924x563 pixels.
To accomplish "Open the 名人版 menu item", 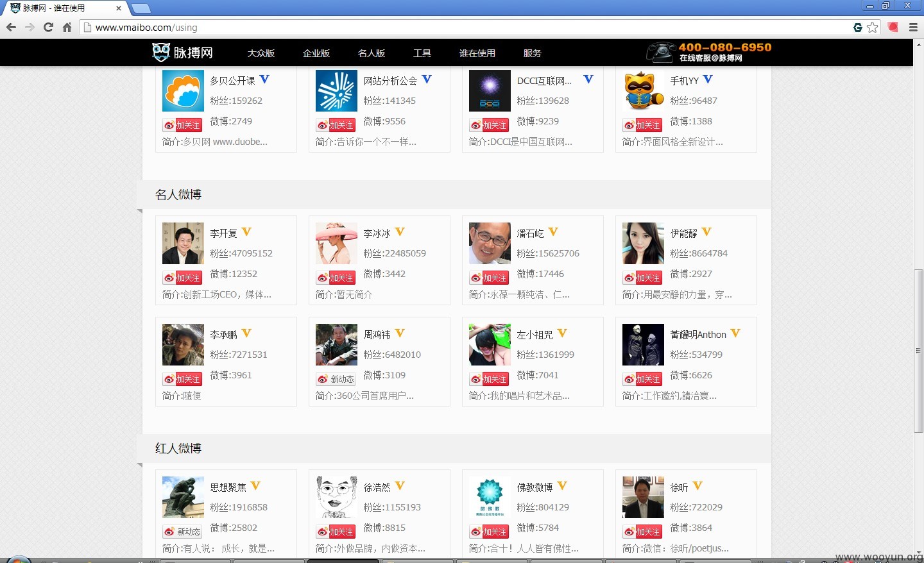I will [x=372, y=53].
